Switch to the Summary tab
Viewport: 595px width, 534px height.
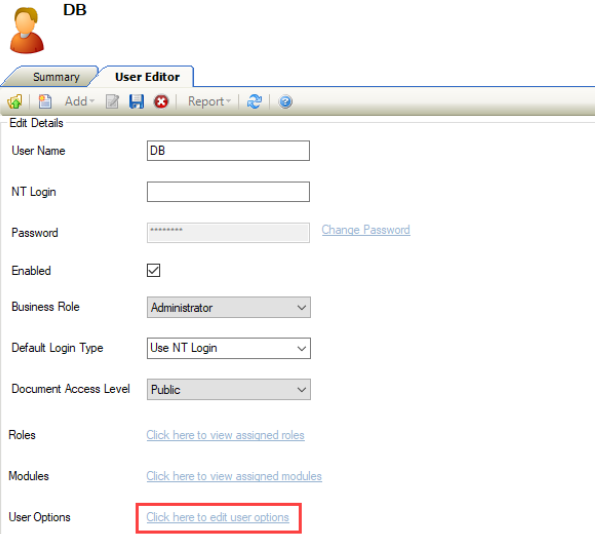coord(56,77)
